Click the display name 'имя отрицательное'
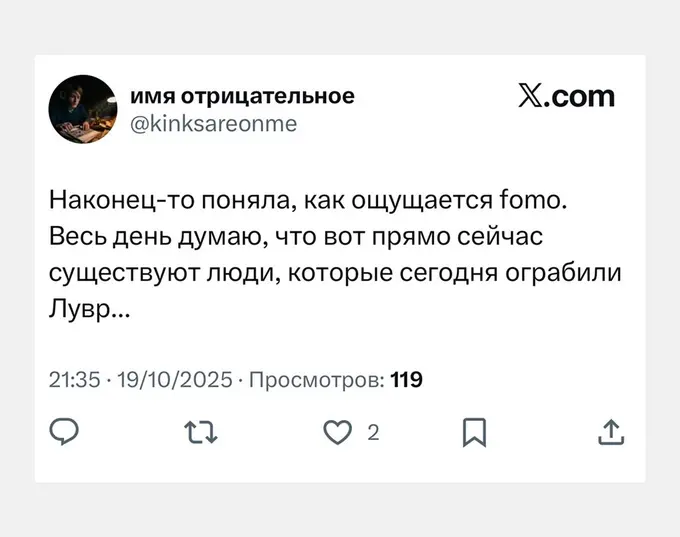The image size is (680, 537). [242, 96]
